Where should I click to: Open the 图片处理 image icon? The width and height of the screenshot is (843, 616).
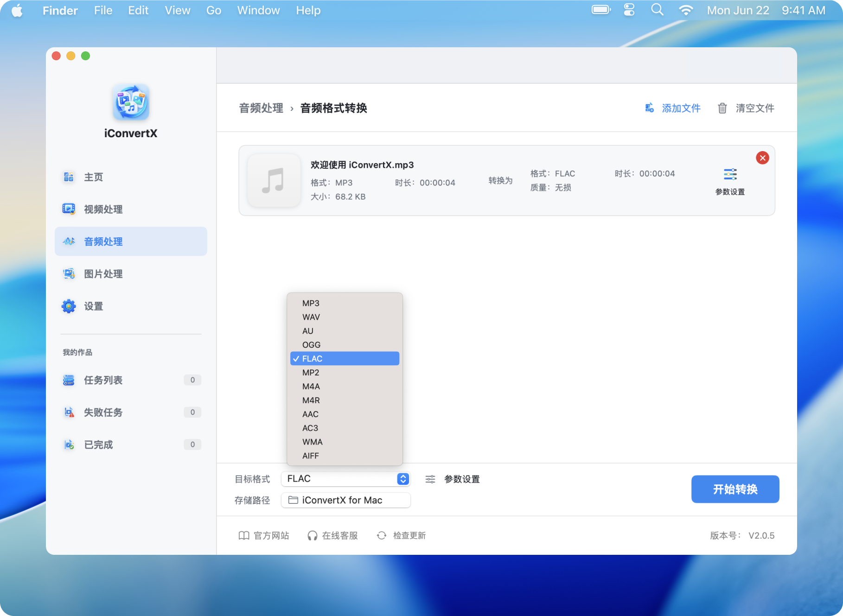coord(69,274)
